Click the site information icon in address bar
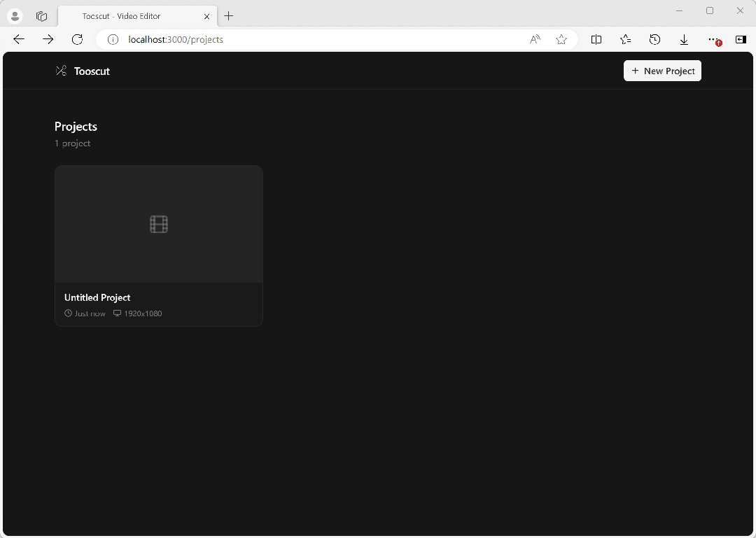The height and width of the screenshot is (538, 756). 113,40
